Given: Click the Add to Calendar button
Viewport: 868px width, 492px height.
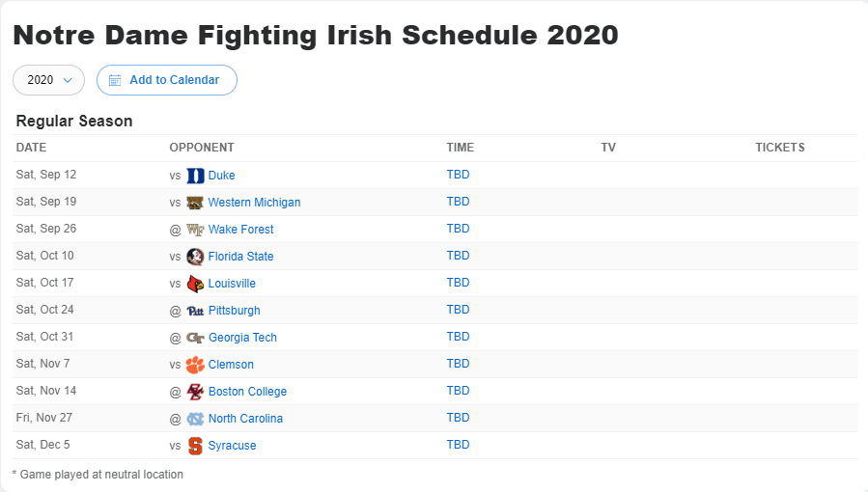Looking at the screenshot, I should [x=167, y=80].
